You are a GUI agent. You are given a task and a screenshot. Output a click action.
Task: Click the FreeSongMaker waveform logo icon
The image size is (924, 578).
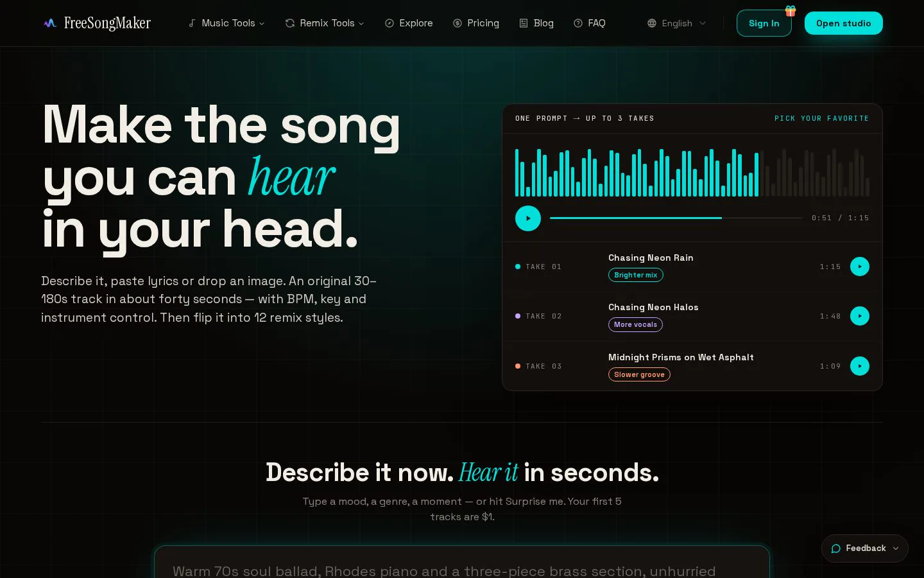50,23
